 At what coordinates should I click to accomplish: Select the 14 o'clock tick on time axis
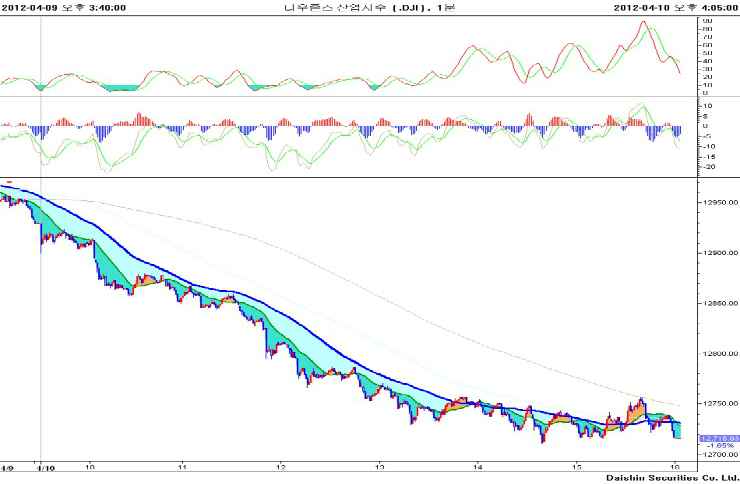click(x=479, y=467)
